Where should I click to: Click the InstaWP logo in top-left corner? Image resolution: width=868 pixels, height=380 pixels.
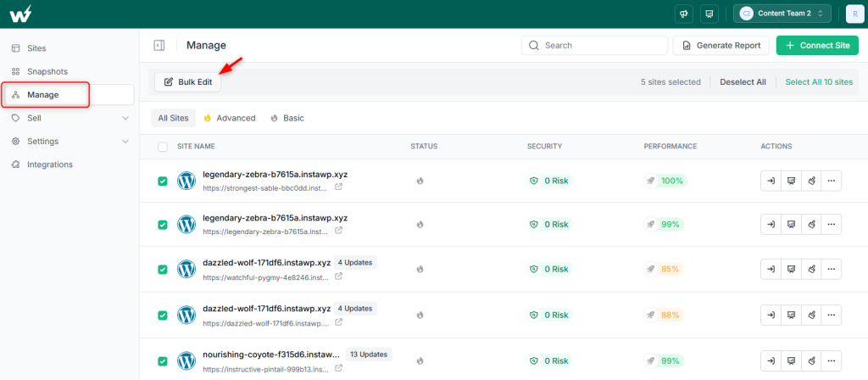pos(20,14)
